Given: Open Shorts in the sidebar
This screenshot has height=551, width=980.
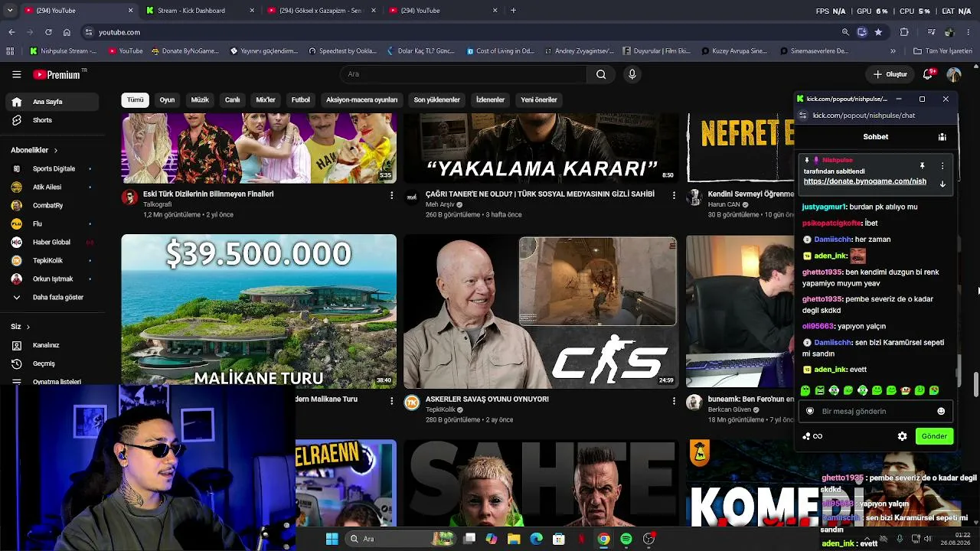Looking at the screenshot, I should (x=52, y=120).
